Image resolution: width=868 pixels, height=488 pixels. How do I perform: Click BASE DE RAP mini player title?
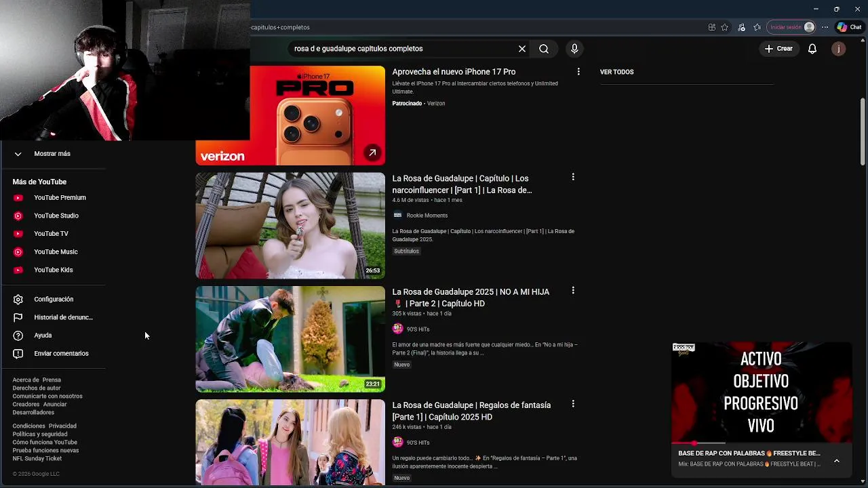click(749, 453)
